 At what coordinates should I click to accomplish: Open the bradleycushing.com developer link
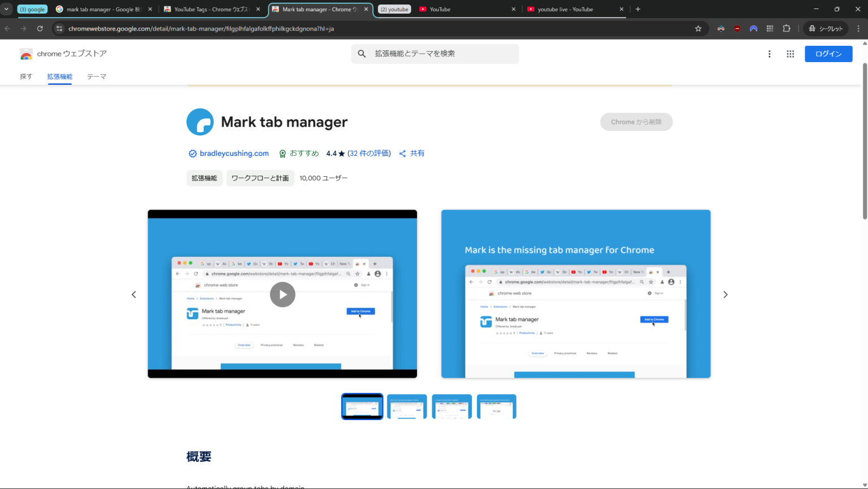234,154
